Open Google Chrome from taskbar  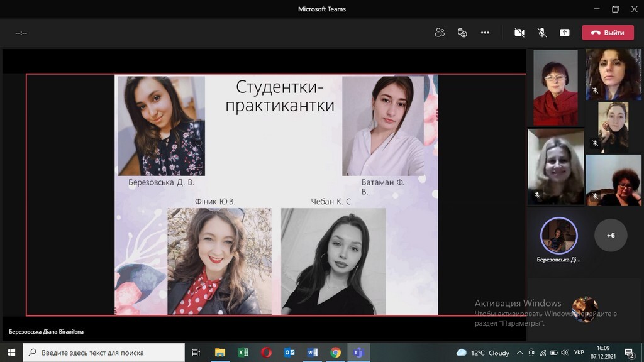(x=336, y=353)
